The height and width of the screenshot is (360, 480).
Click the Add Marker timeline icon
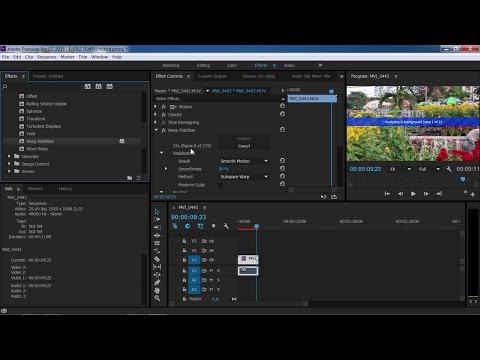[213, 226]
